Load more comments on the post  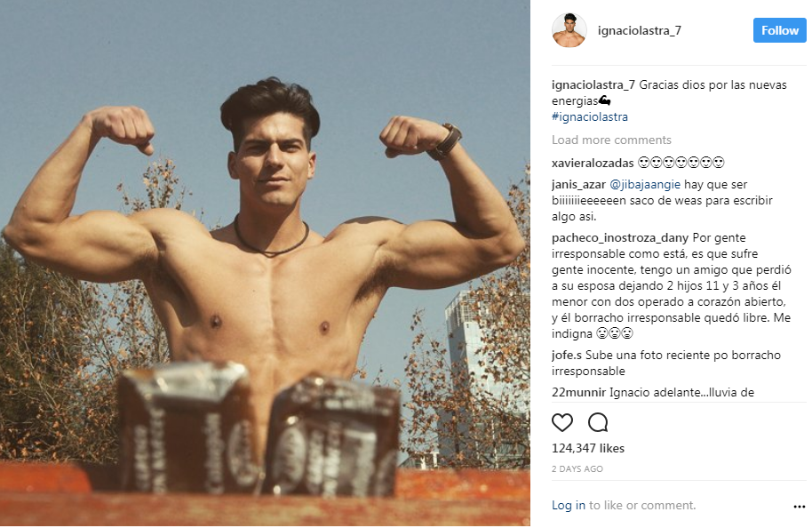tap(611, 140)
